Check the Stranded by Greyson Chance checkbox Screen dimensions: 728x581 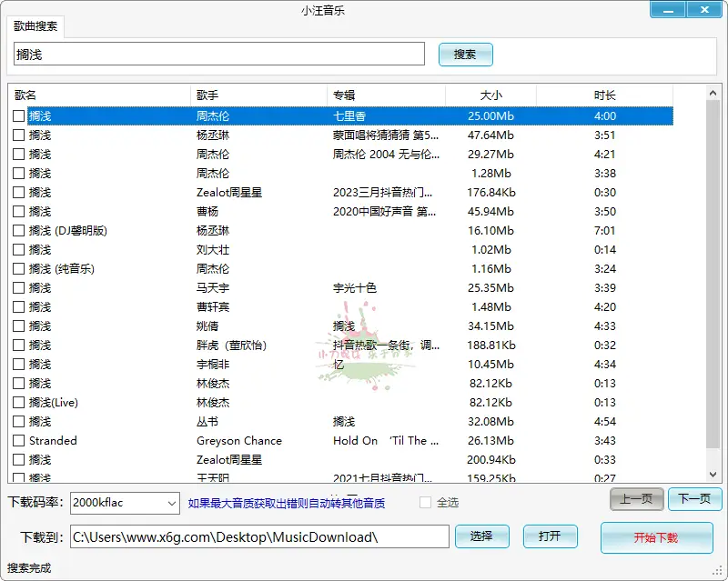pyautogui.click(x=17, y=440)
